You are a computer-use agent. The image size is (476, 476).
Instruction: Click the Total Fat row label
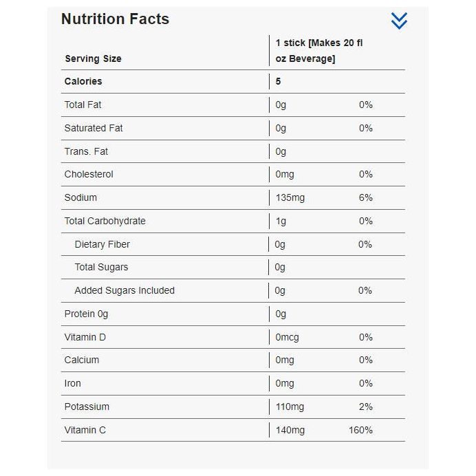point(83,105)
